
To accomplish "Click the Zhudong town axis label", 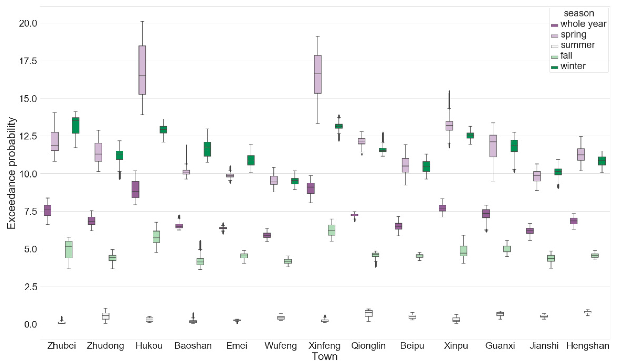I will coord(105,346).
